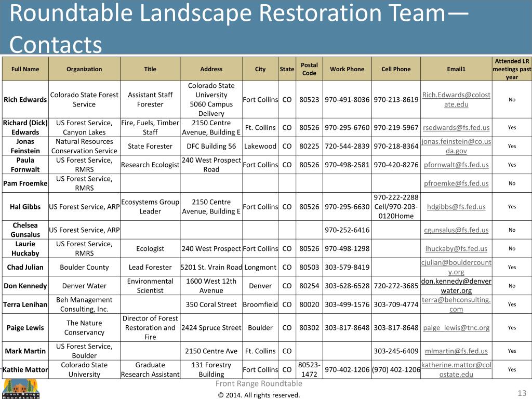Open cjulian@bouldercounty.org email link
The image size is (532, 399).
point(456,267)
